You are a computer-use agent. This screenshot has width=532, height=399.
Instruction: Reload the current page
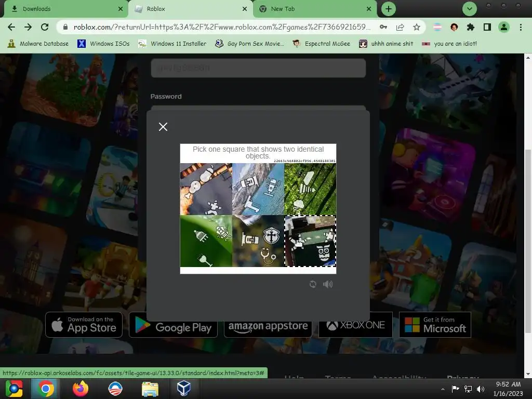pyautogui.click(x=45, y=27)
